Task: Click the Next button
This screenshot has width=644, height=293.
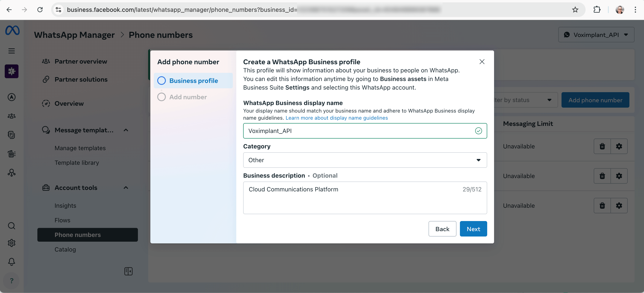Action: coord(473,229)
